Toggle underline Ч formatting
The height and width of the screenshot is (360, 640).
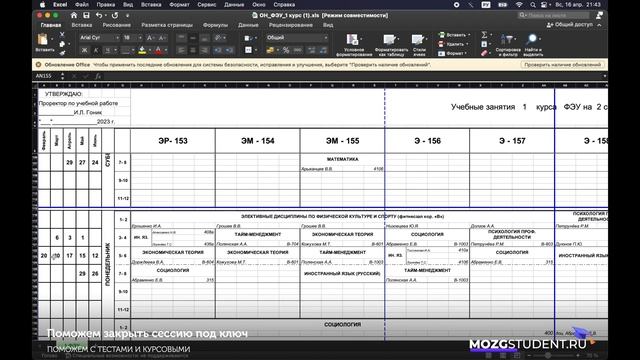[x=108, y=50]
